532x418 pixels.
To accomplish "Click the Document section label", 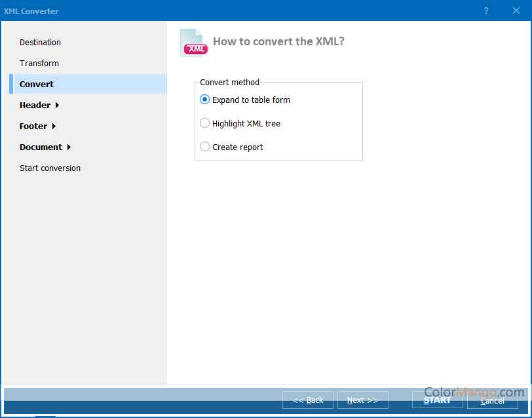I will pos(41,147).
